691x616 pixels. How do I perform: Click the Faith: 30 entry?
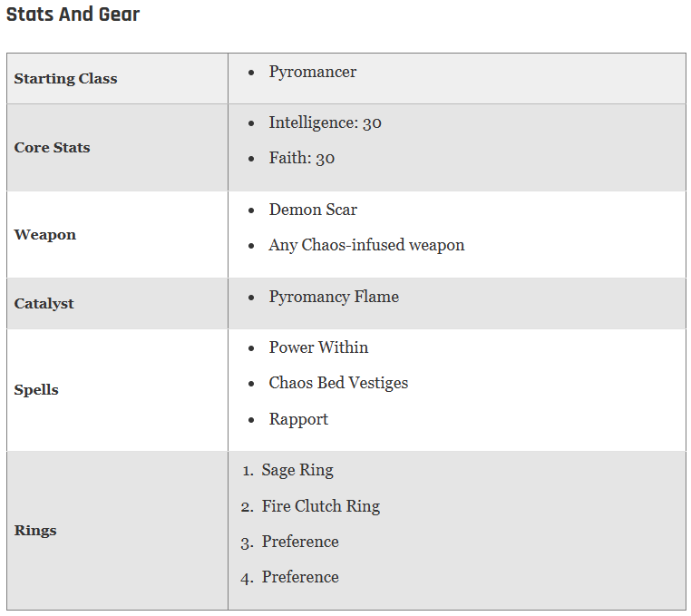(x=302, y=158)
